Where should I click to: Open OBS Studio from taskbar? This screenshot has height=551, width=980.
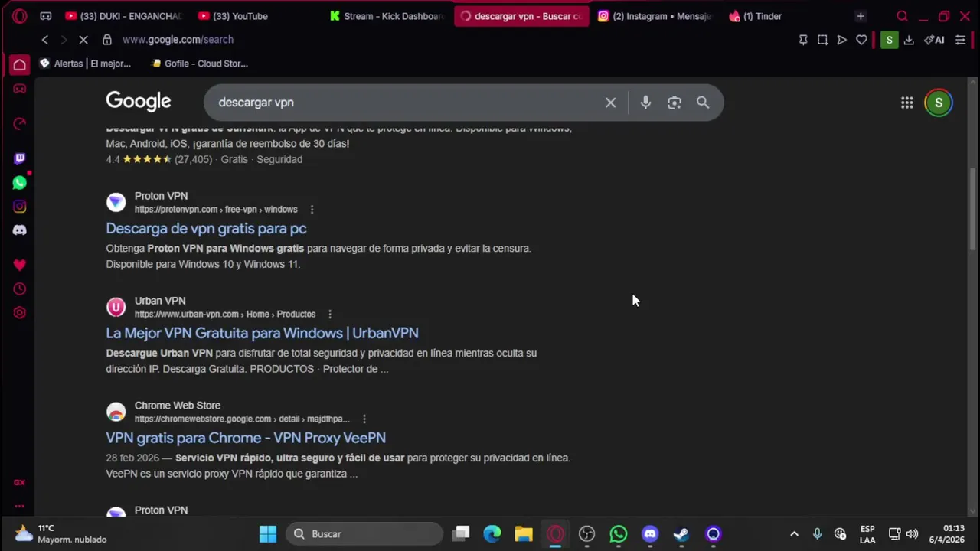(587, 534)
